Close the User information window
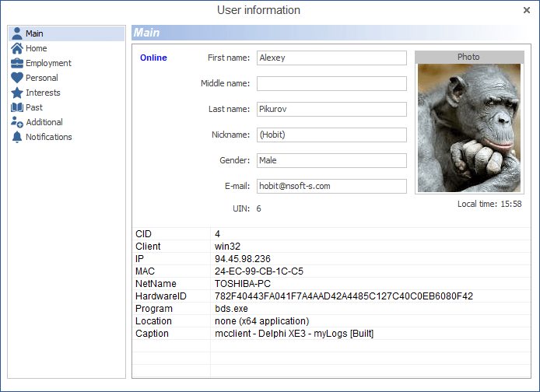Screen dimensions: 540x392 527,11
